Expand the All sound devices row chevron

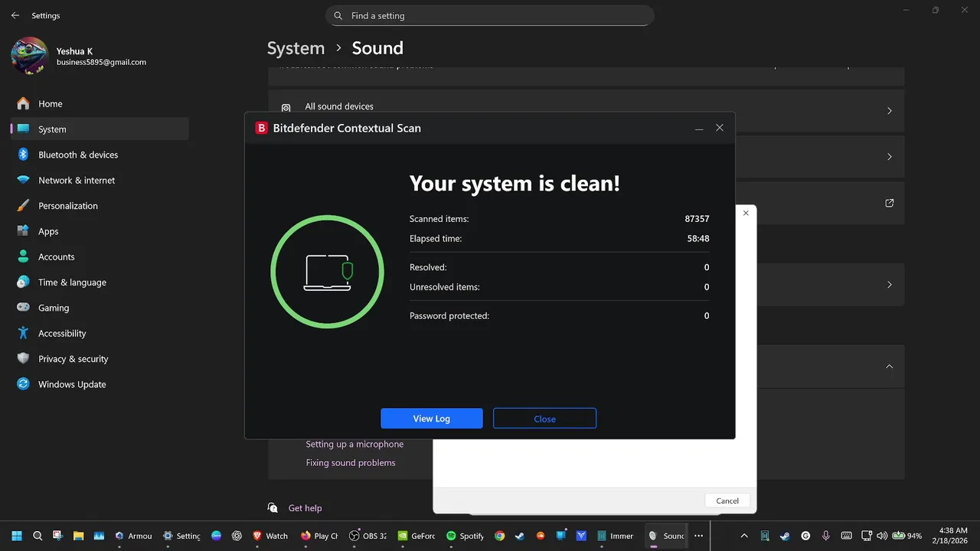pos(889,111)
